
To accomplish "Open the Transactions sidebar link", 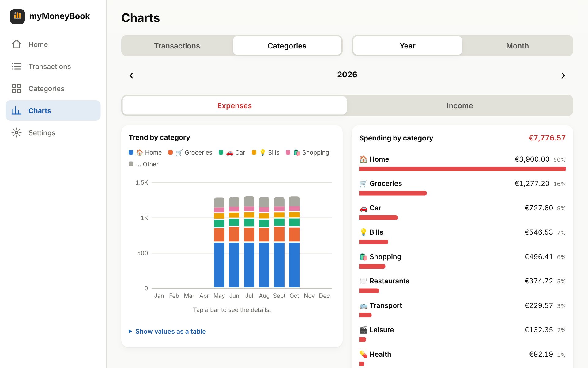I will pyautogui.click(x=53, y=66).
